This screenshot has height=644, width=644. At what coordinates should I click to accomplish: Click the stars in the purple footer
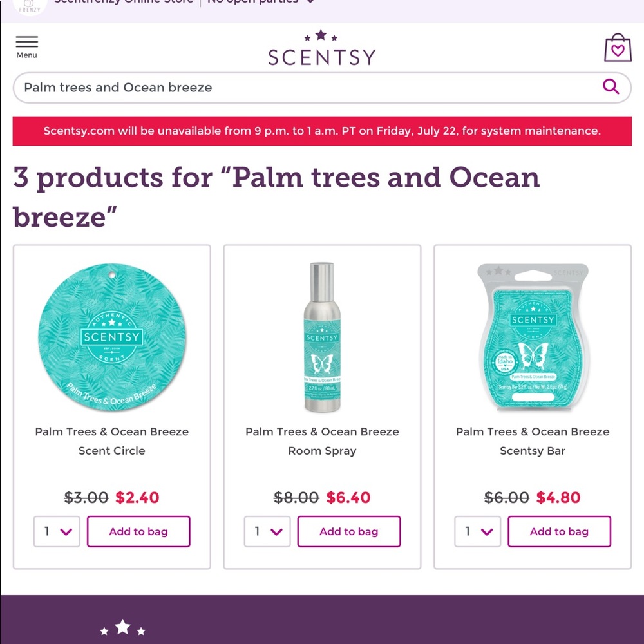122,627
